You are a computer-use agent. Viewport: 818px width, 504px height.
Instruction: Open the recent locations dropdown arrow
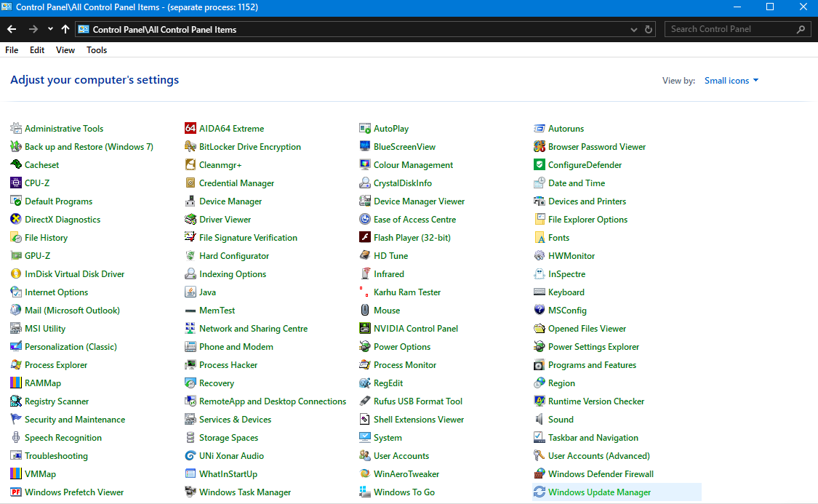click(x=50, y=29)
